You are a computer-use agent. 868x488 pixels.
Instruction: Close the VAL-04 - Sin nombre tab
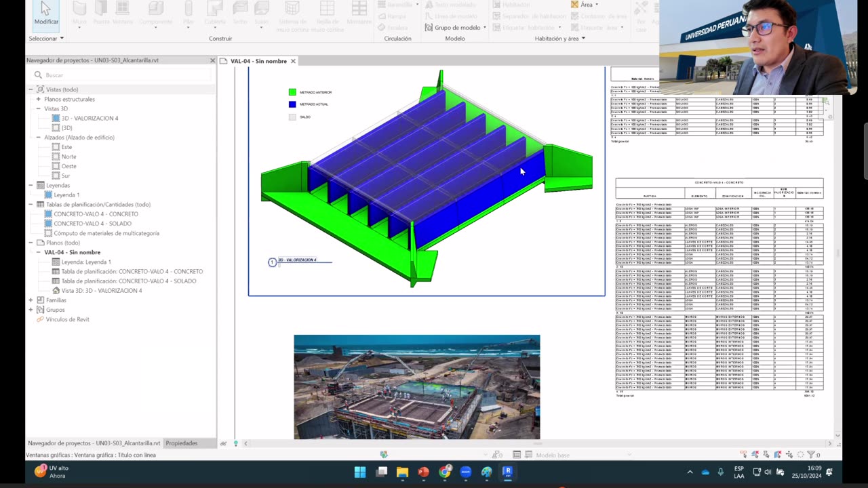293,61
